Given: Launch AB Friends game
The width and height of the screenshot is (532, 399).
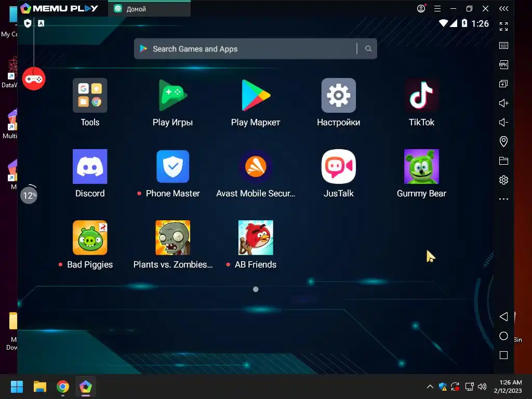Looking at the screenshot, I should point(256,237).
